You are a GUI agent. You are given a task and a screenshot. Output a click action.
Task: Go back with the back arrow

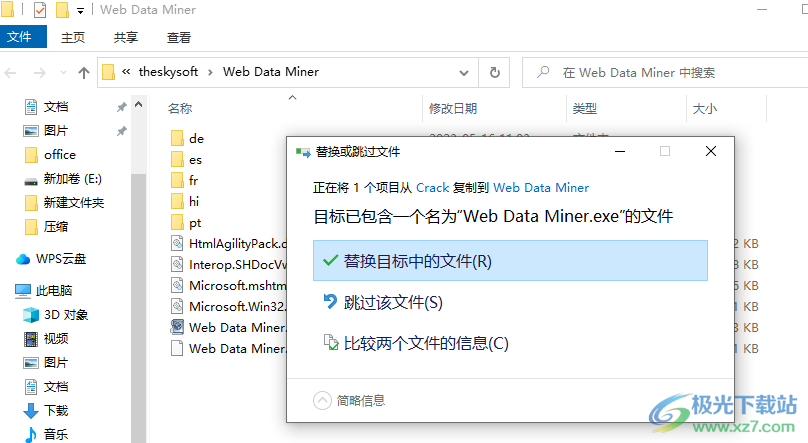(x=10, y=73)
